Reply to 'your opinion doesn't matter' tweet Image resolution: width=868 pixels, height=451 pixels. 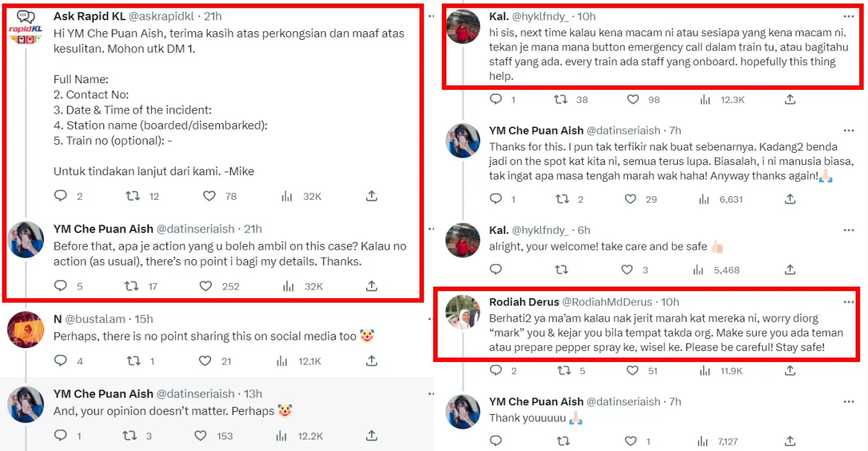click(61, 436)
